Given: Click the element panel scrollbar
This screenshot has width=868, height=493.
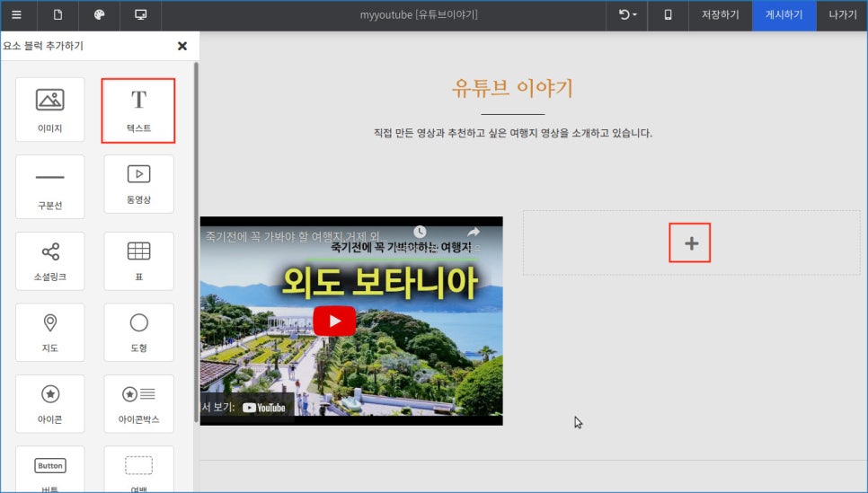Looking at the screenshot, I should point(196,243).
